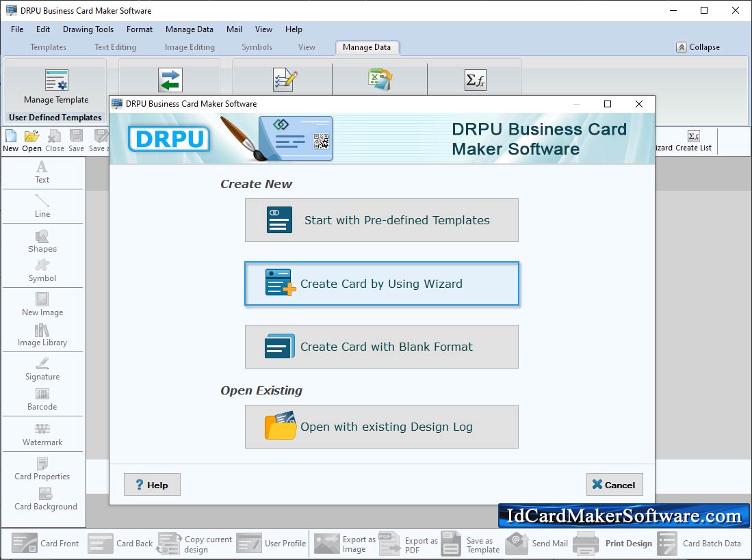This screenshot has height=560, width=752.
Task: Click Create List in the toolbar
Action: pyautogui.click(x=693, y=142)
